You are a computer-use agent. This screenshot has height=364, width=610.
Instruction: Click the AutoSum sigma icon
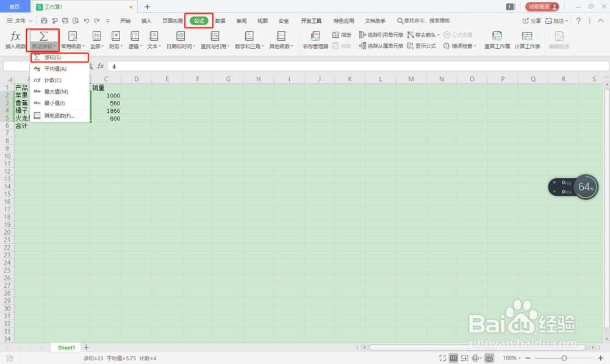43,36
